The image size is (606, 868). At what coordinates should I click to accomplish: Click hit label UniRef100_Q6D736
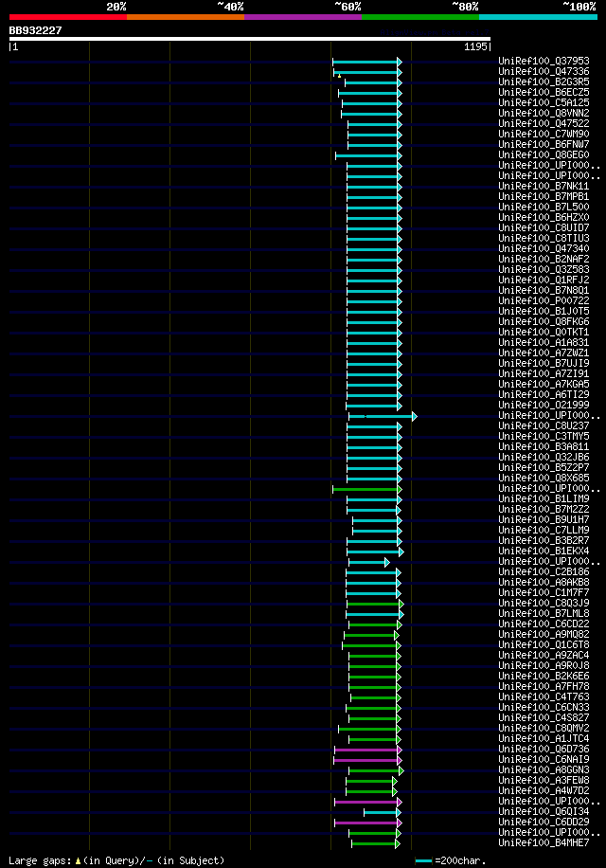[x=544, y=750]
